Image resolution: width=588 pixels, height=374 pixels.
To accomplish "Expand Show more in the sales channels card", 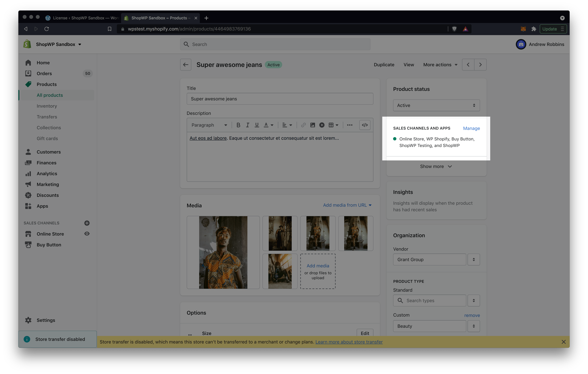I will (436, 166).
